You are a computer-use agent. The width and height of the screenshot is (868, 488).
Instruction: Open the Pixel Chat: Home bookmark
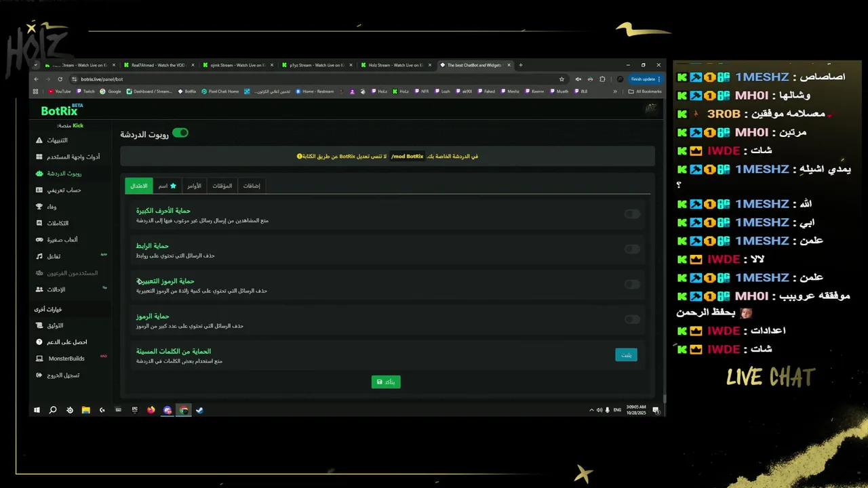(x=220, y=91)
